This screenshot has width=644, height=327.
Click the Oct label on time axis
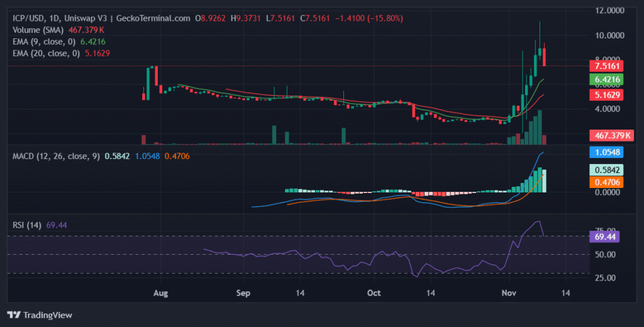click(374, 293)
